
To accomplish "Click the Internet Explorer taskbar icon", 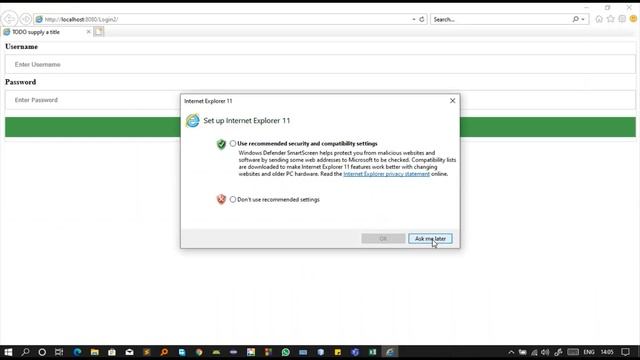I will [390, 352].
